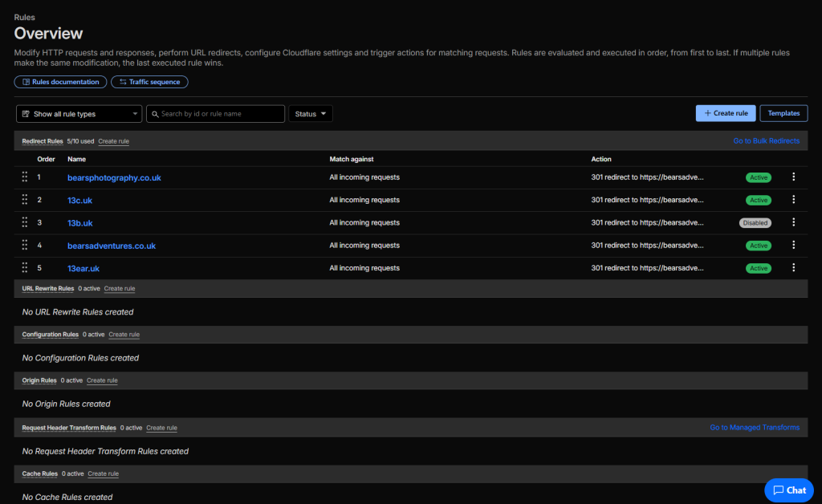
Task: Open three-dot menu for 13ear.uk rule
Action: click(793, 268)
